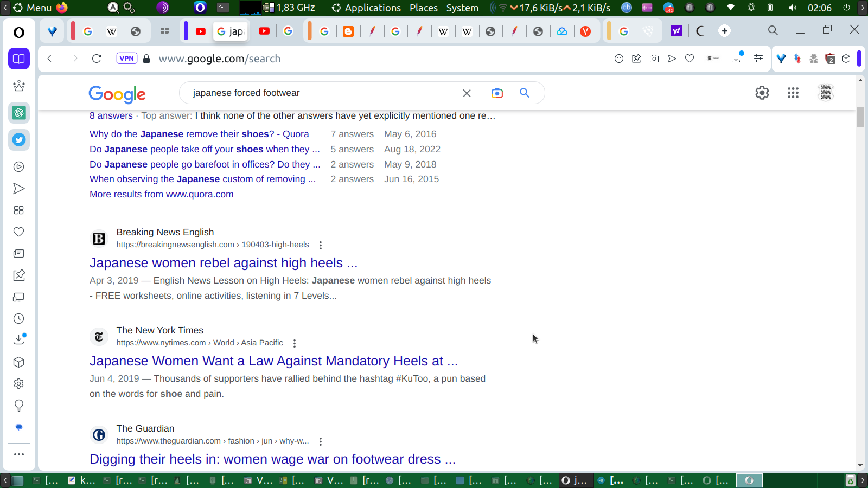Screen dimensions: 868x488
Task: Open 'When observing the Japanese custom of removing' link
Action: (202, 179)
